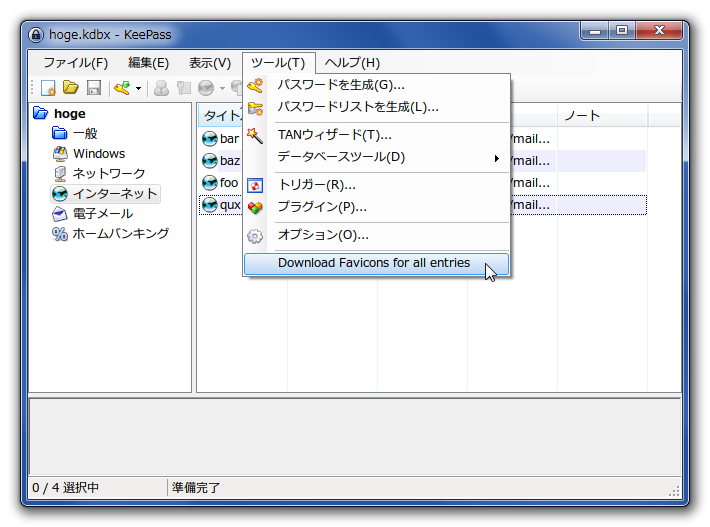Click the globe icon of baz entry

click(210, 161)
